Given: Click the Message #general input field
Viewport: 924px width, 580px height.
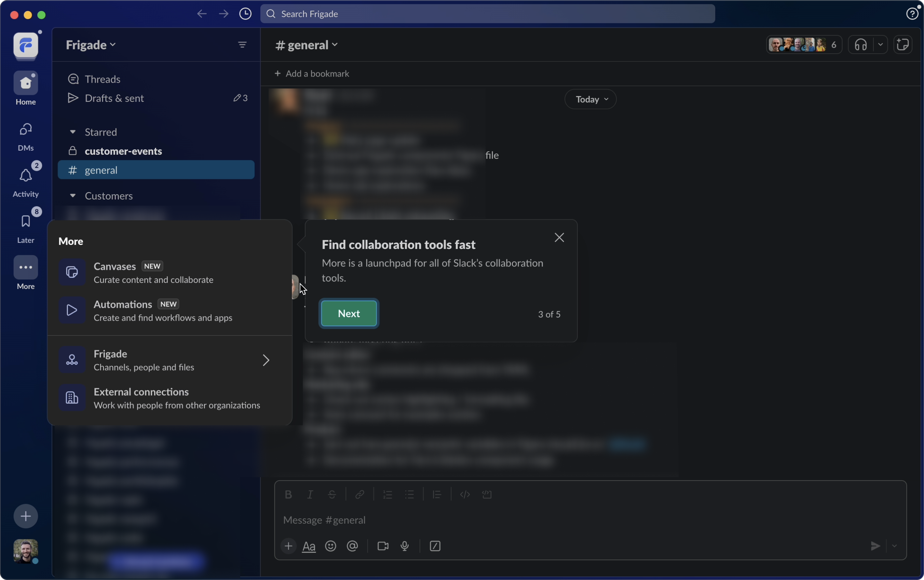Looking at the screenshot, I should 590,520.
